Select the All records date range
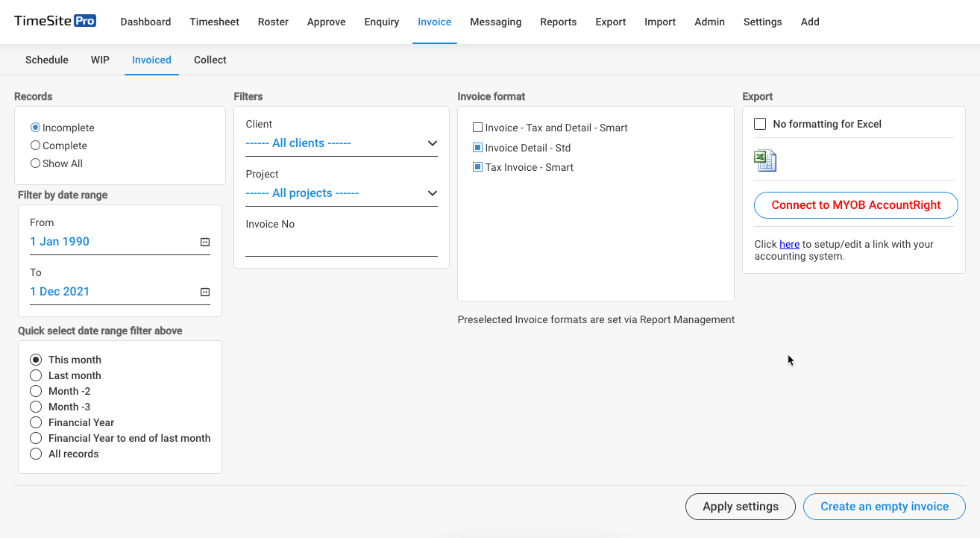Screen dimensions: 980x538 point(36,454)
